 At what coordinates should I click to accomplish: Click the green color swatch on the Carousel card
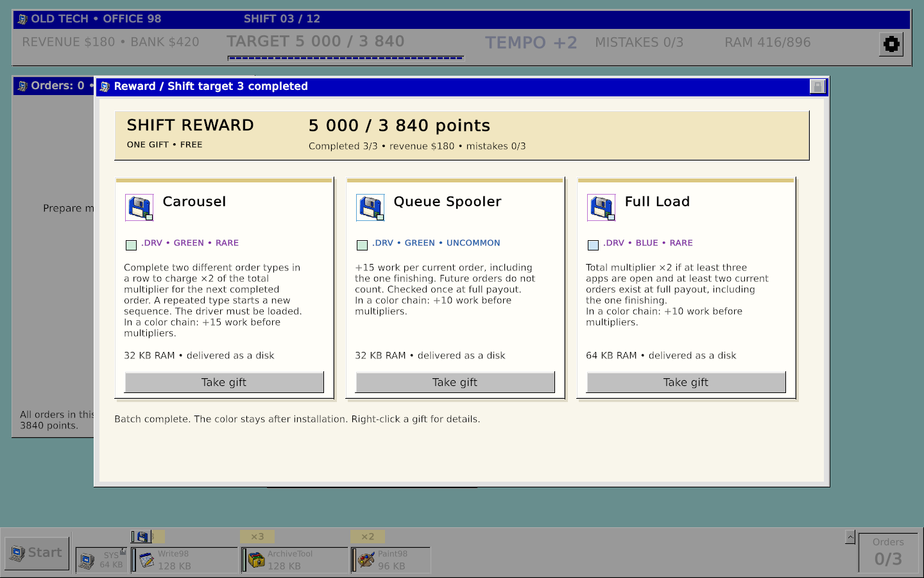(131, 245)
